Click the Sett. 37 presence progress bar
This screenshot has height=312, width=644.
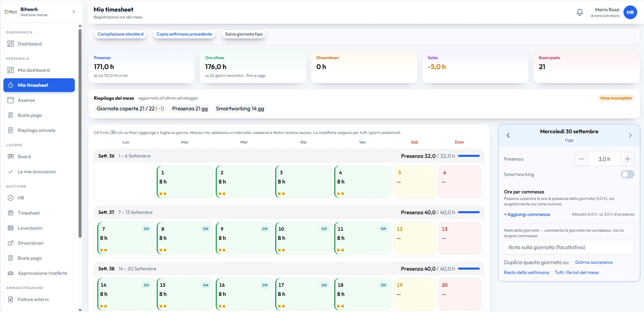coord(469,212)
